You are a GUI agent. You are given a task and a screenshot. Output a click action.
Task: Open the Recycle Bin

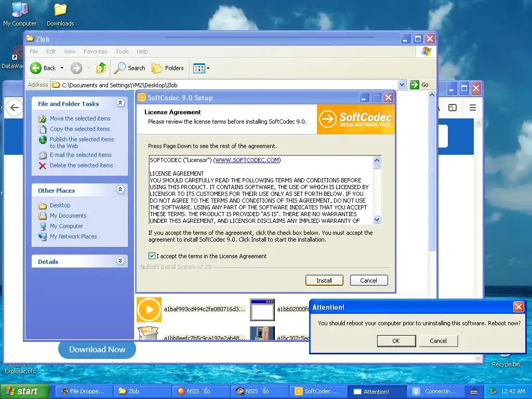click(x=506, y=360)
